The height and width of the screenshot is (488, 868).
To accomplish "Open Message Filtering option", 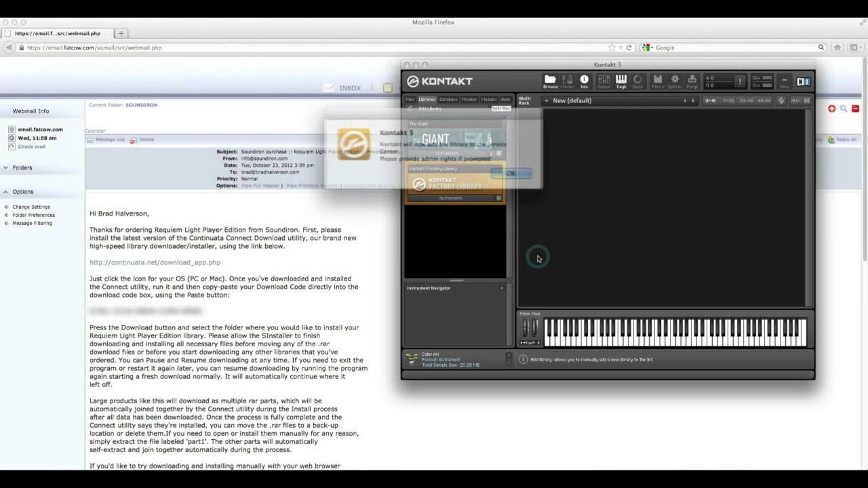I will tap(33, 223).
